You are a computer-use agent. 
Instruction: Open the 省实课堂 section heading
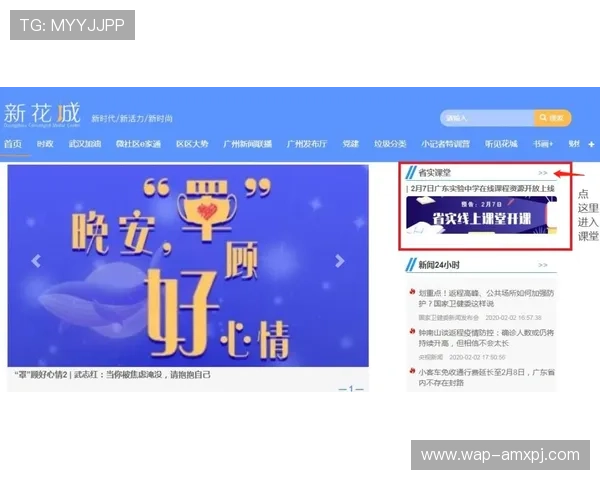434,173
